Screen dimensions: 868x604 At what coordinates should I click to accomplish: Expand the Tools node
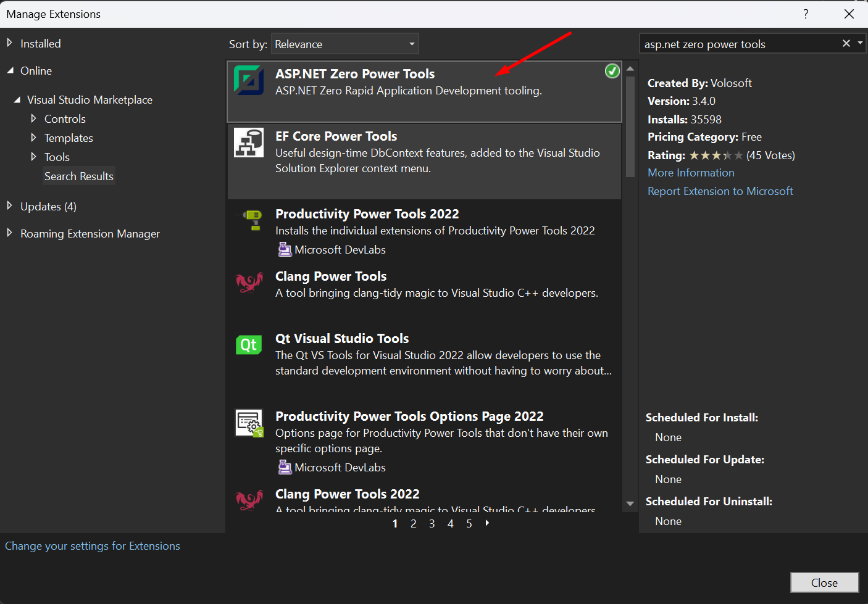tap(33, 156)
